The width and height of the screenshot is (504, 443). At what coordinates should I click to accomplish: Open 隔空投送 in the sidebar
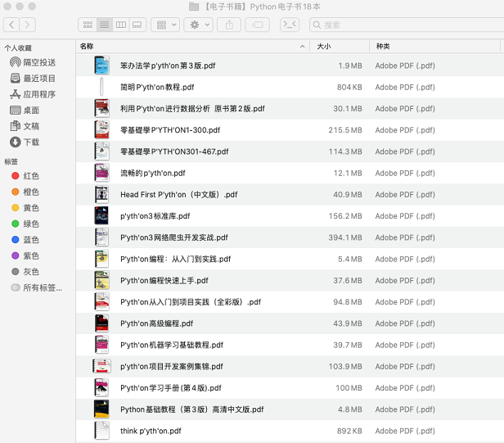point(33,62)
